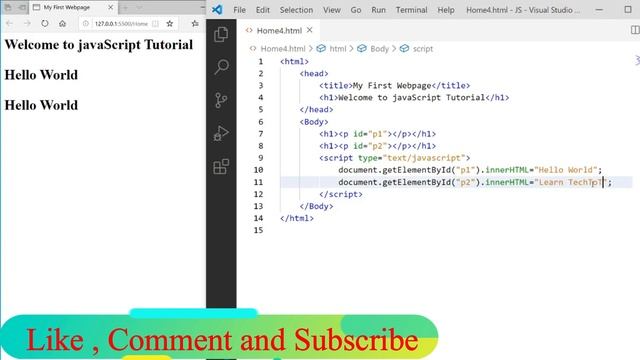Open reading view in address bar
This screenshot has height=360, width=640.
[x=155, y=24]
